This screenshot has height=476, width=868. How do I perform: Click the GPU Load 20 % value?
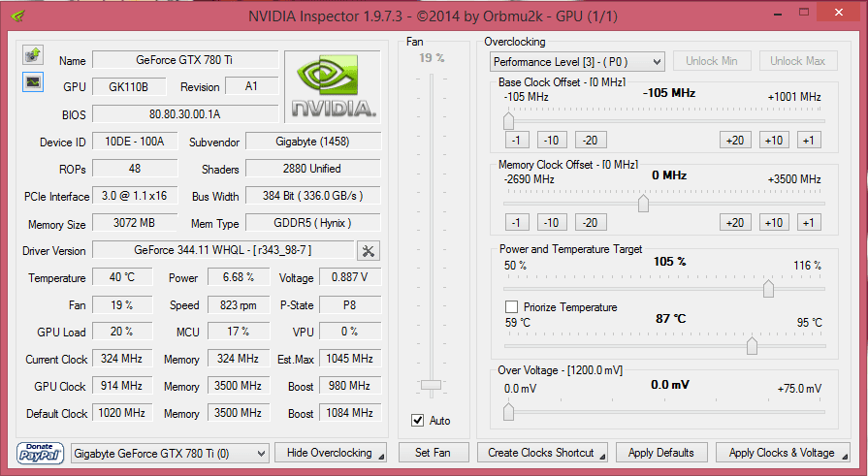122,332
